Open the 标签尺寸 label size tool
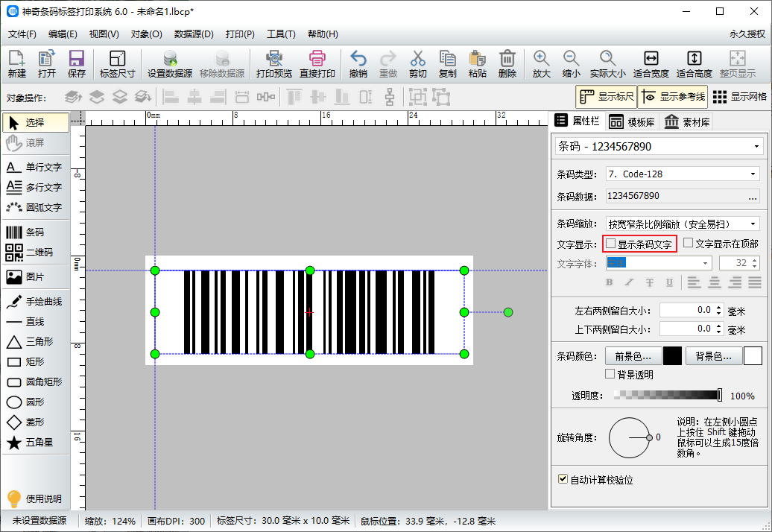 (x=117, y=64)
